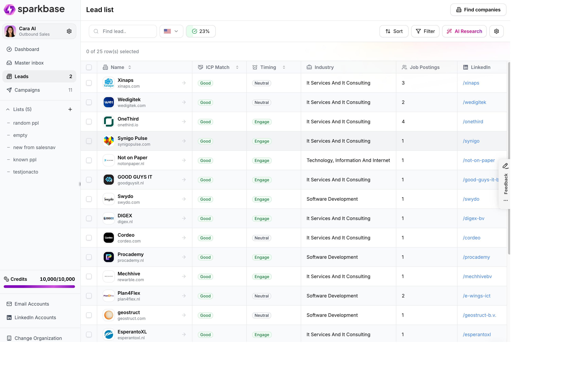
Task: Click the OneThird company logo
Action: [x=109, y=122]
